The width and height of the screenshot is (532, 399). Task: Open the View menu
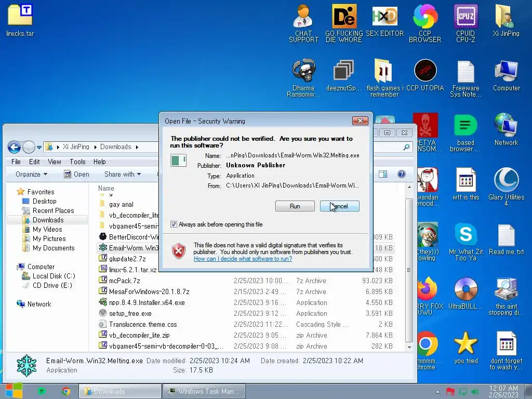[54, 162]
